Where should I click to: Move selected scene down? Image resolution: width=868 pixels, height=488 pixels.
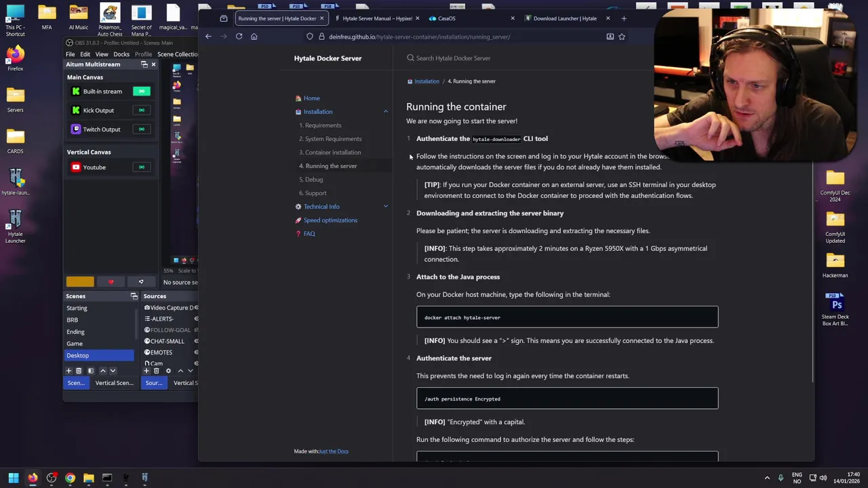pos(113,371)
